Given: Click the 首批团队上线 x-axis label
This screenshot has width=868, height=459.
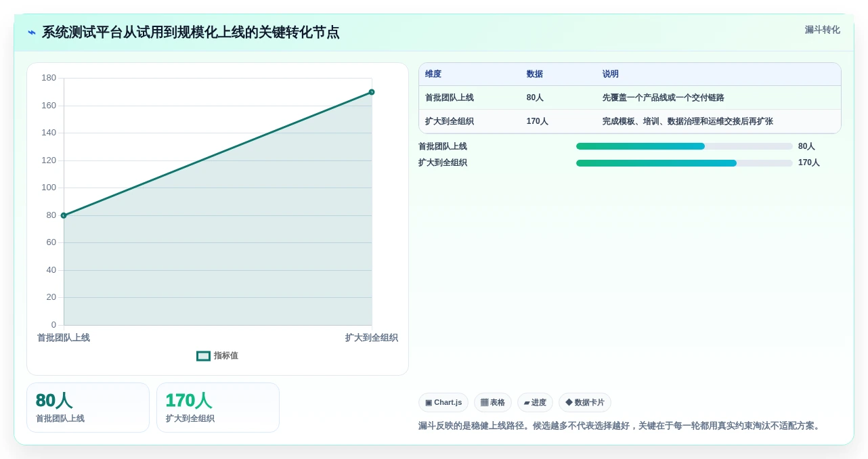Looking at the screenshot, I should [x=64, y=338].
